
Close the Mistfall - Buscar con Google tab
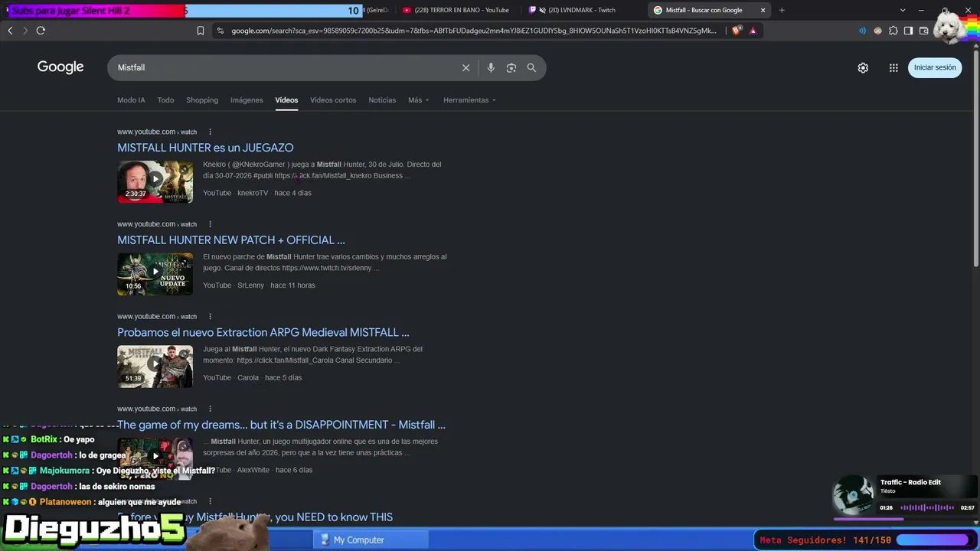point(763,10)
